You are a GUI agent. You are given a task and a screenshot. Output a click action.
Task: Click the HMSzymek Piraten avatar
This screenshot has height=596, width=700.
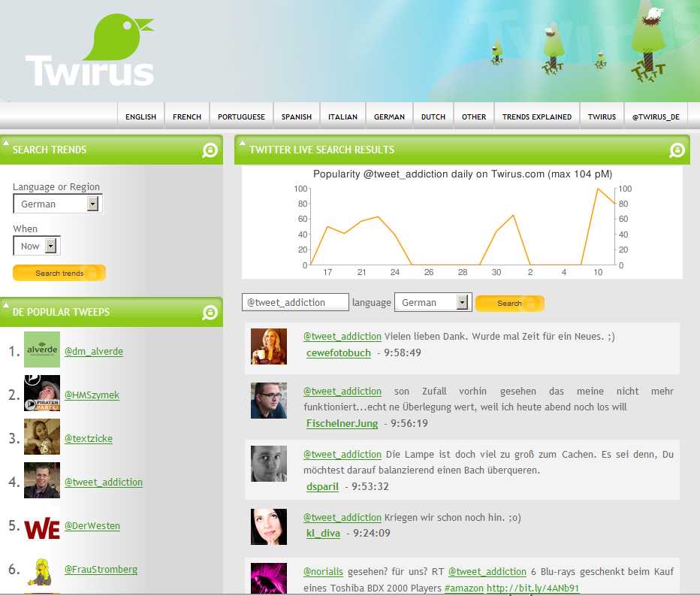click(42, 393)
